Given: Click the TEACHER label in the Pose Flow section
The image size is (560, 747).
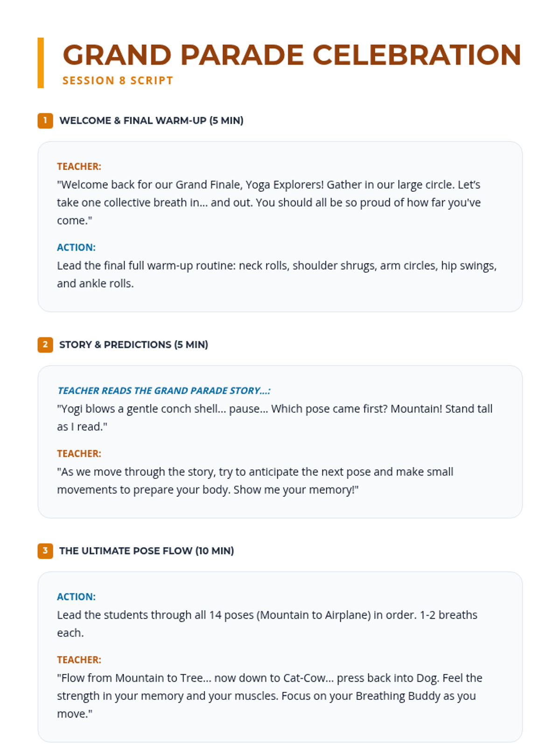Looking at the screenshot, I should [79, 660].
